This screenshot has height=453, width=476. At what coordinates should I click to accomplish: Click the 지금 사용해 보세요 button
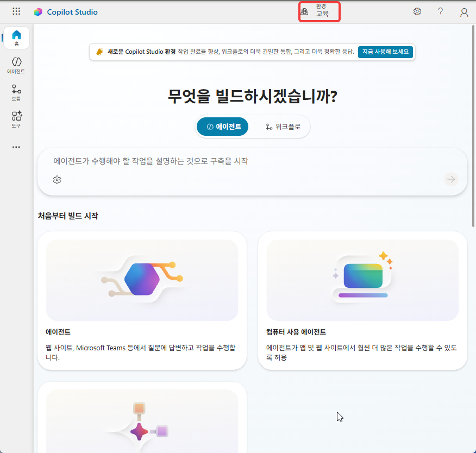pyautogui.click(x=385, y=52)
